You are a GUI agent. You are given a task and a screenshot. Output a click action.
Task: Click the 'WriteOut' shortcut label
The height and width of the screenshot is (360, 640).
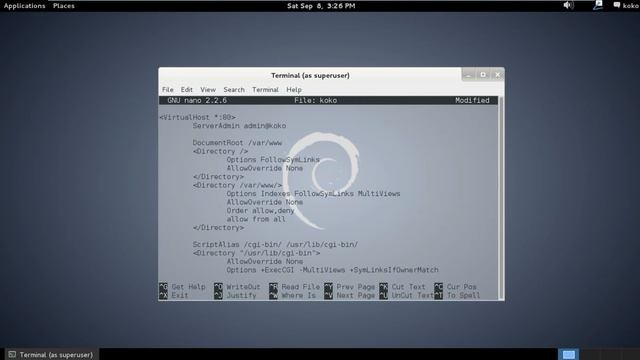click(x=243, y=287)
